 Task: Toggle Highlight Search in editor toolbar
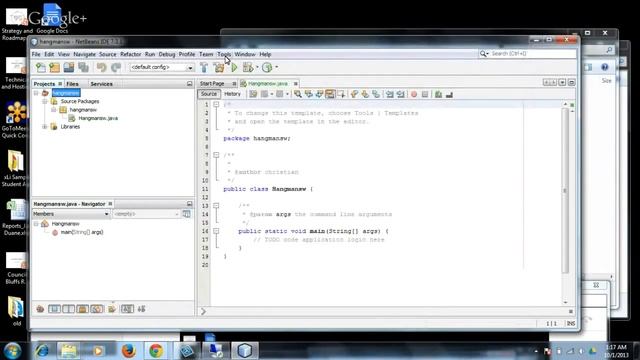pyautogui.click(x=330, y=94)
